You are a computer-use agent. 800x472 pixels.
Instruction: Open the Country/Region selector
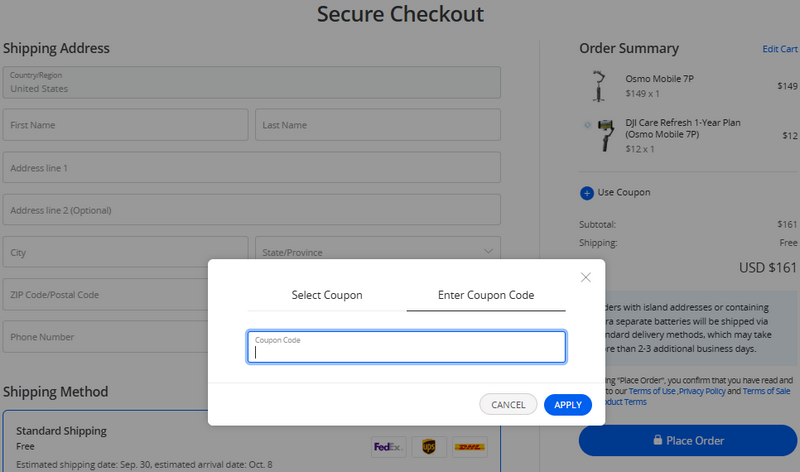(x=251, y=82)
